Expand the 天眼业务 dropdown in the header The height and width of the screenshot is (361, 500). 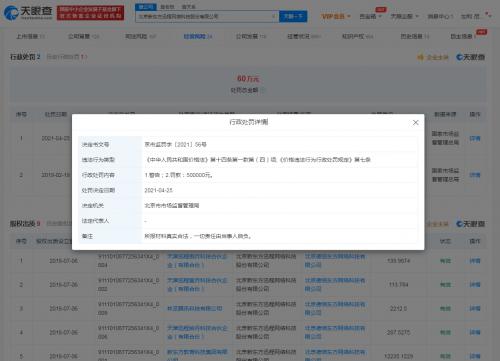[404, 16]
